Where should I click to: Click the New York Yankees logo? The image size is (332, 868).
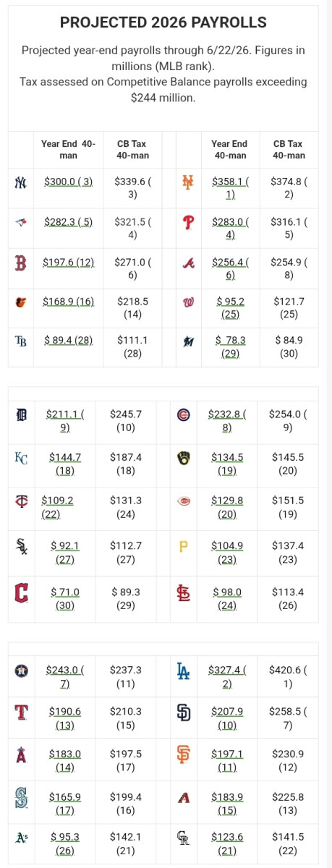(20, 182)
